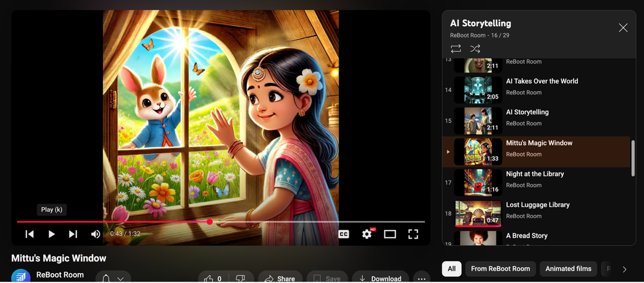Mute the video volume speaker icon
This screenshot has height=283, width=644.
[95, 234]
